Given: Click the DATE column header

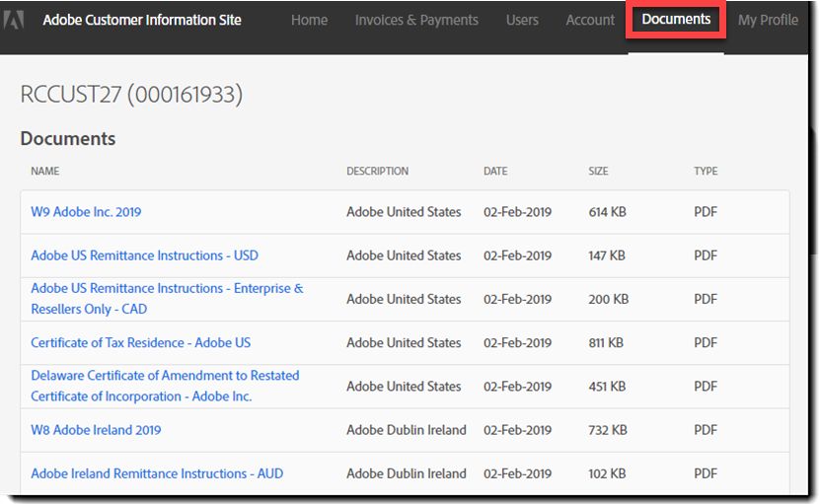Looking at the screenshot, I should click(x=495, y=171).
